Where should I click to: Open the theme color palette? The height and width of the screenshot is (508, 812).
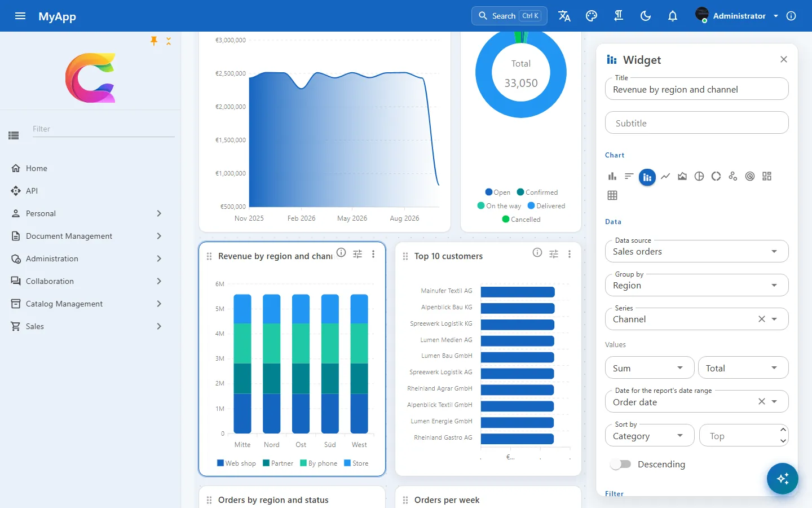(592, 16)
